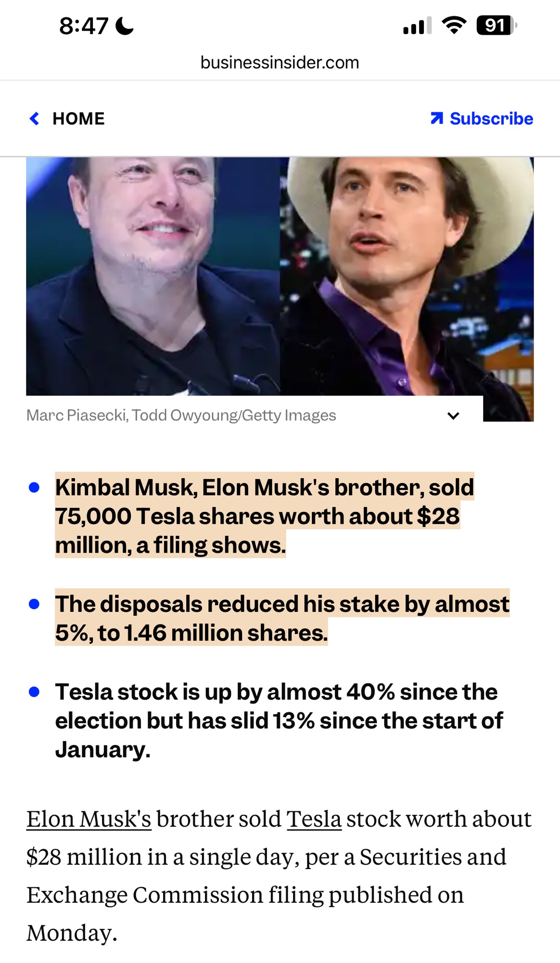Click the highlighted "disposals reduced his stake" text

click(282, 604)
